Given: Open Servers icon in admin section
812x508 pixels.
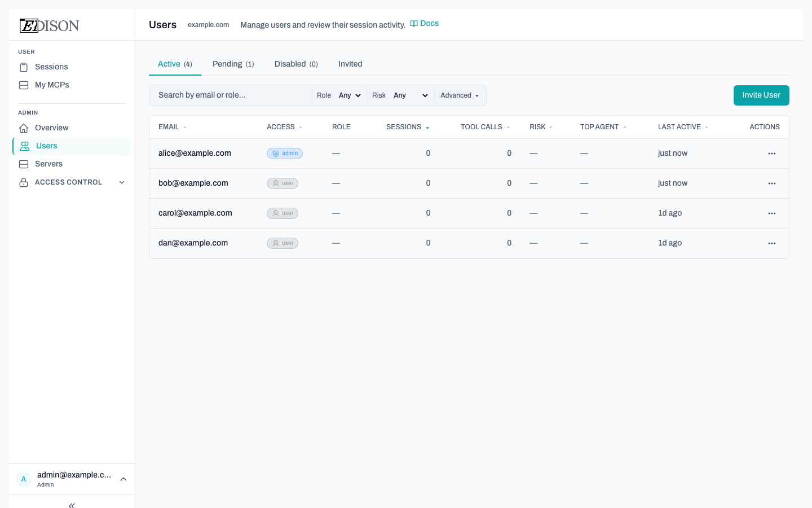Looking at the screenshot, I should click(24, 164).
